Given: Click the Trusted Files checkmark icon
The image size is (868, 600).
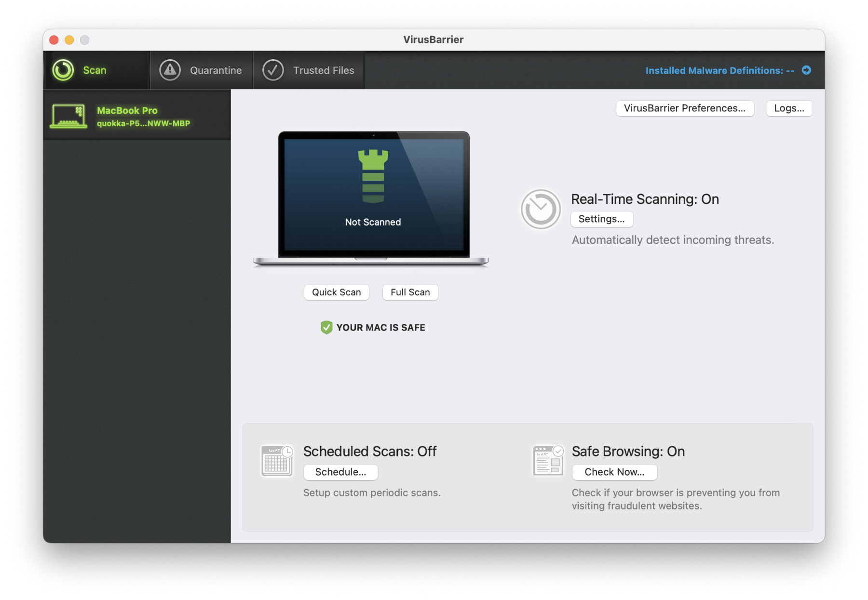Looking at the screenshot, I should click(x=272, y=70).
